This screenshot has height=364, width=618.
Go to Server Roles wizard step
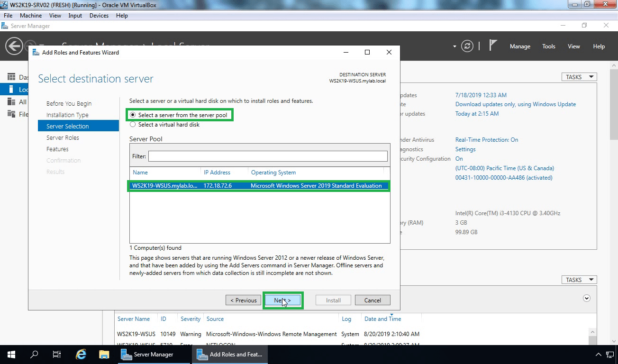click(63, 137)
